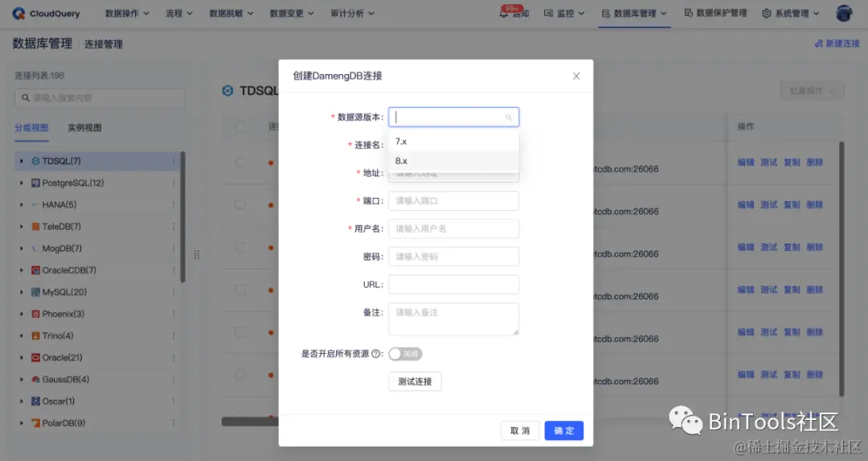Check the first connection row checkbox

pos(240,163)
